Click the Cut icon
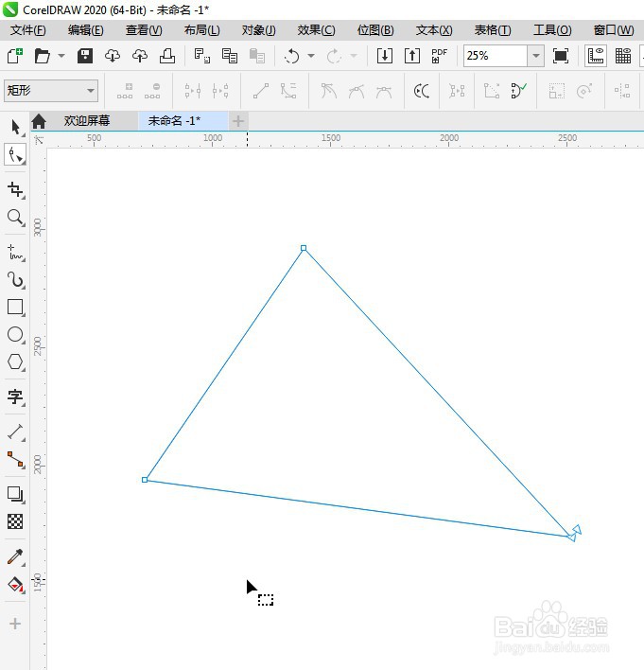 [x=202, y=56]
